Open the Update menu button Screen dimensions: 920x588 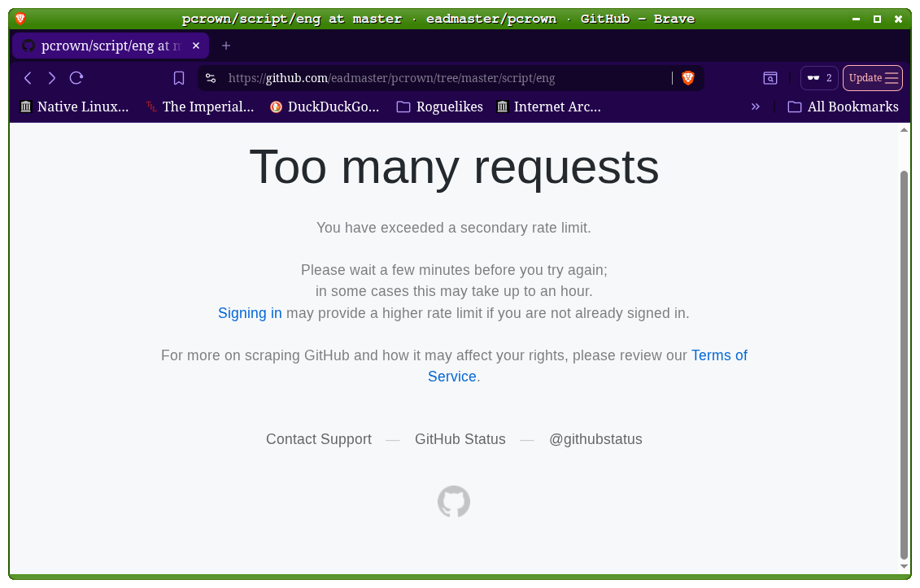(873, 78)
